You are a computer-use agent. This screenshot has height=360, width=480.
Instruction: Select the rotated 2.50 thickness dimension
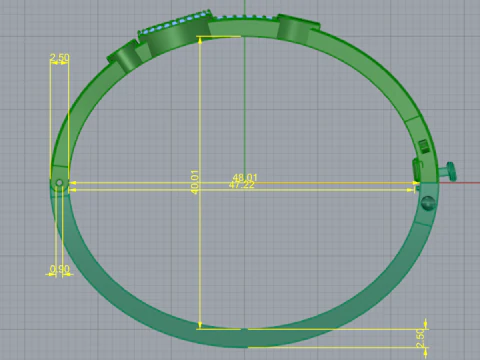pos(421,338)
